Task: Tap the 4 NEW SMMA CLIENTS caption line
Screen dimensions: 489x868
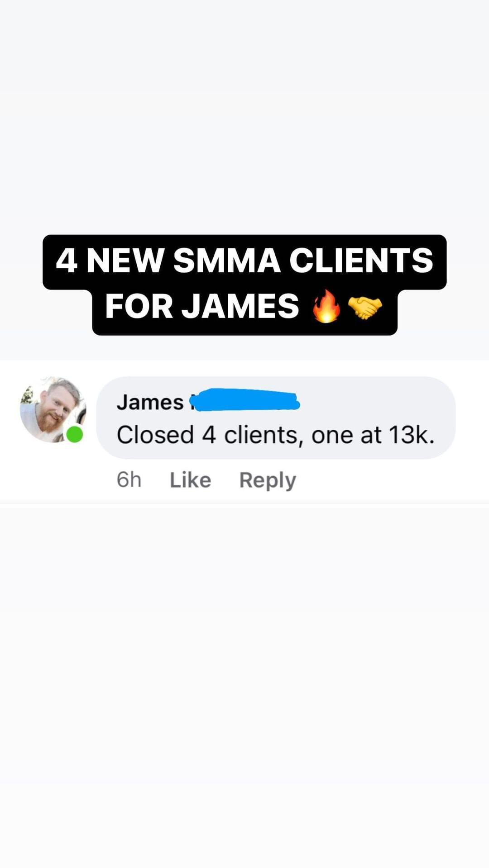Action: pyautogui.click(x=244, y=261)
